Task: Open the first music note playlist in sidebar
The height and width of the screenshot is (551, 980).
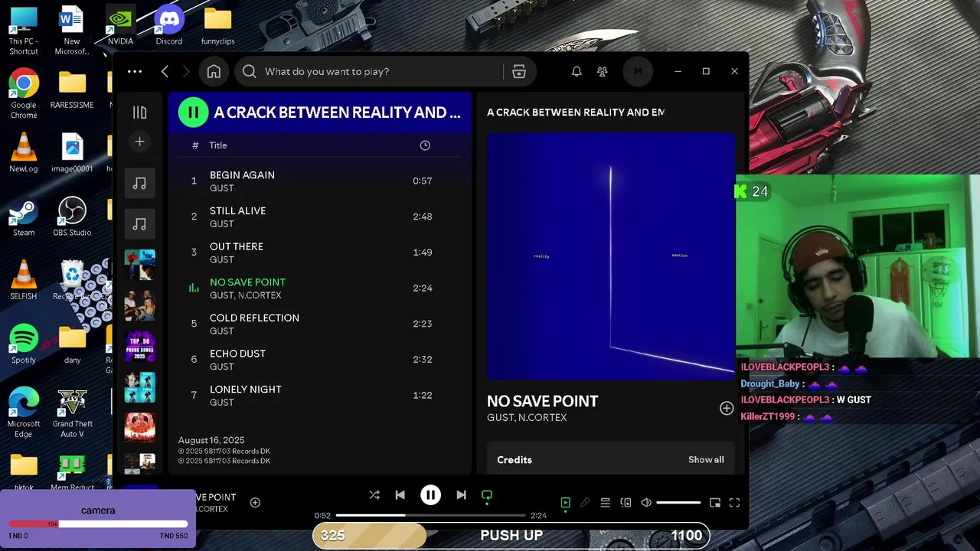Action: click(x=139, y=183)
